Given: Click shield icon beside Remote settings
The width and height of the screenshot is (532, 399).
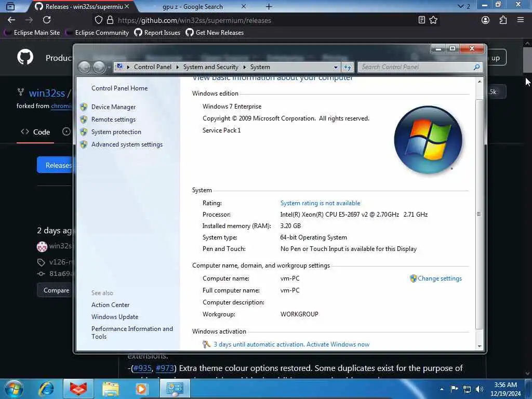Looking at the screenshot, I should tap(84, 119).
